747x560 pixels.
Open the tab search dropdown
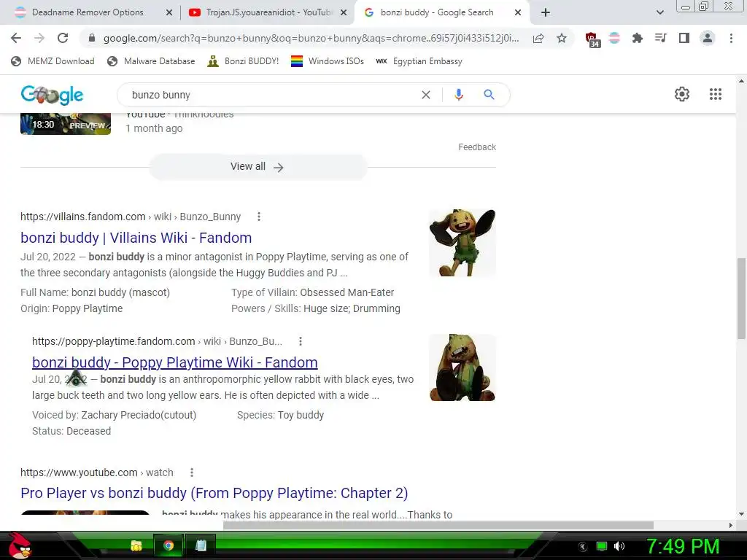tap(659, 12)
